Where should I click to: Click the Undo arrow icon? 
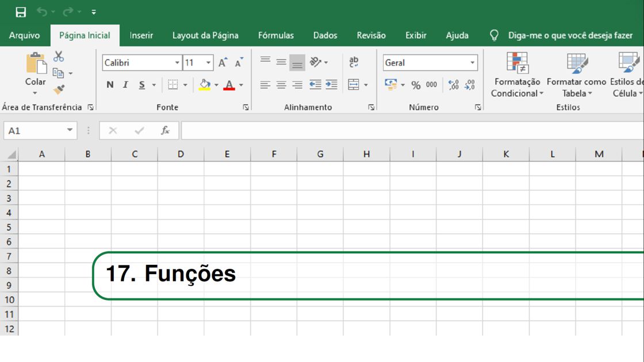(x=42, y=12)
